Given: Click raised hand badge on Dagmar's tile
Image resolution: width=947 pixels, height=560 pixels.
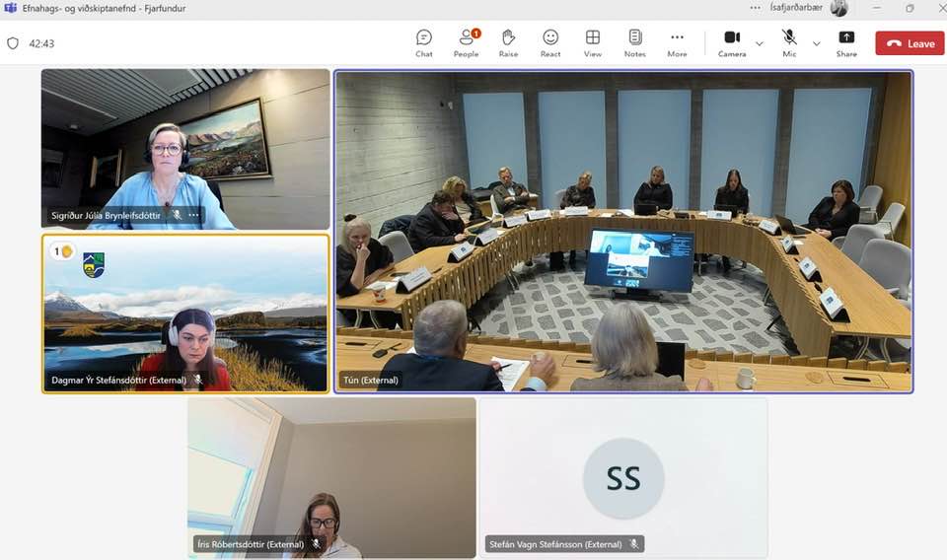Looking at the screenshot, I should click(62, 251).
